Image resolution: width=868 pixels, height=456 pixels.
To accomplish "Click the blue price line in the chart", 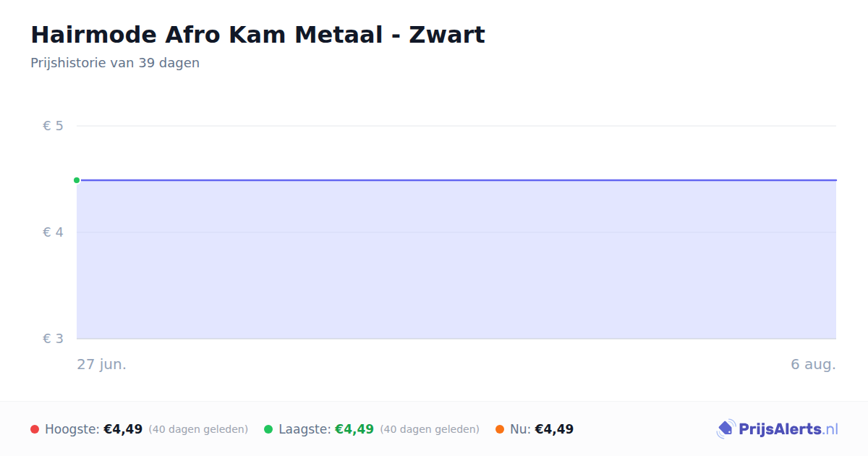I will 456,180.
